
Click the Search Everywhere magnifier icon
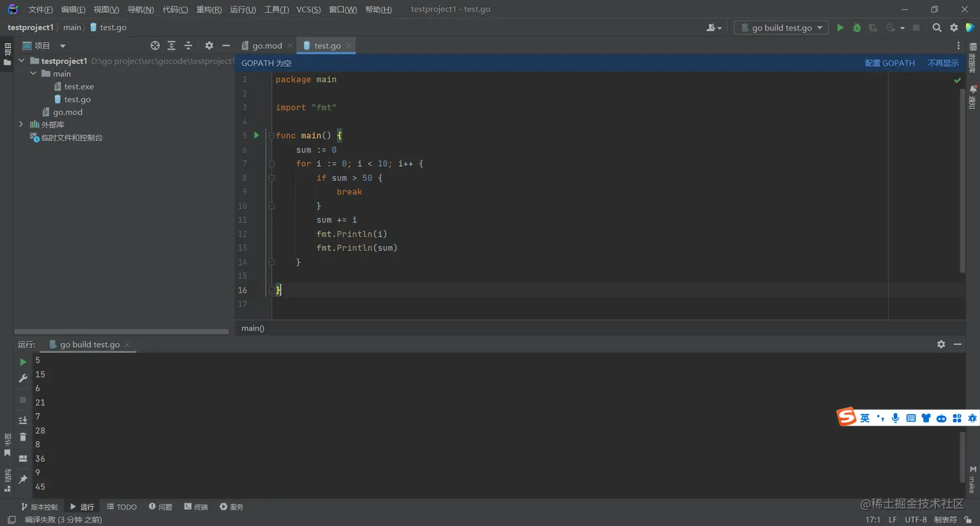tap(937, 28)
